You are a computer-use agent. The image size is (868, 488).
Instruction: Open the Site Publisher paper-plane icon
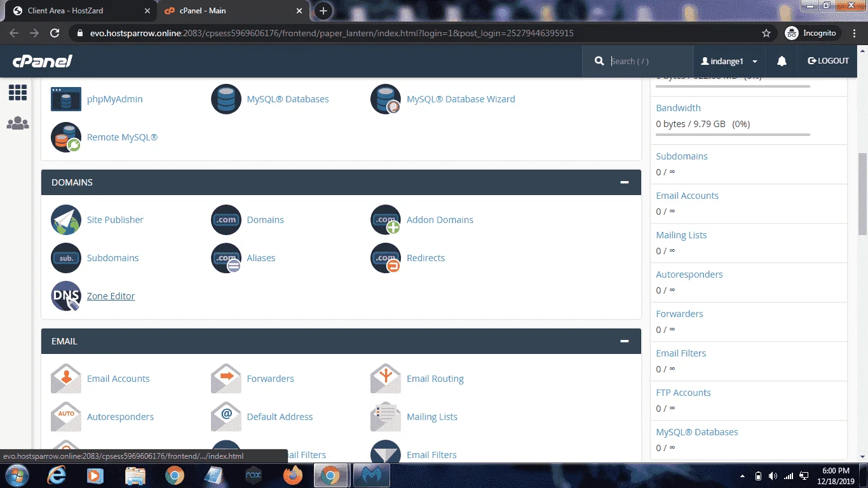[x=66, y=220]
